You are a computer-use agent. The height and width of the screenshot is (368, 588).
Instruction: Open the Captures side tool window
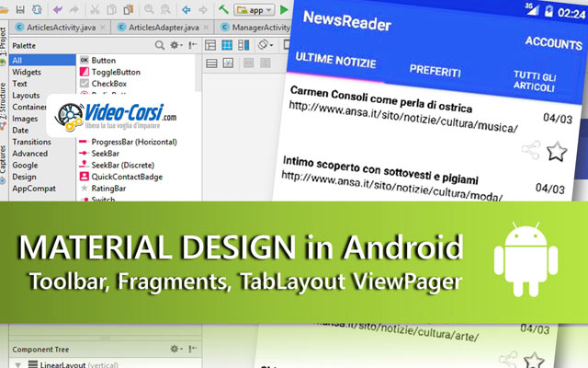click(x=4, y=160)
